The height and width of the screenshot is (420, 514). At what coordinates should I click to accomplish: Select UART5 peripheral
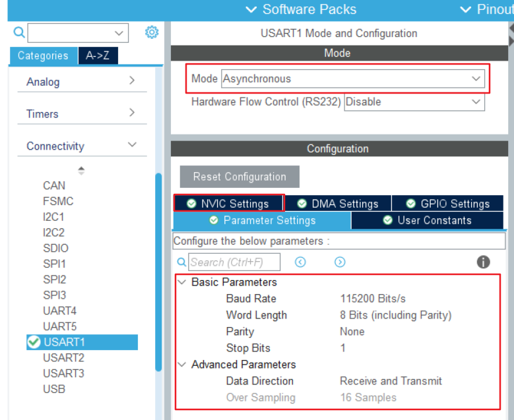pos(59,326)
